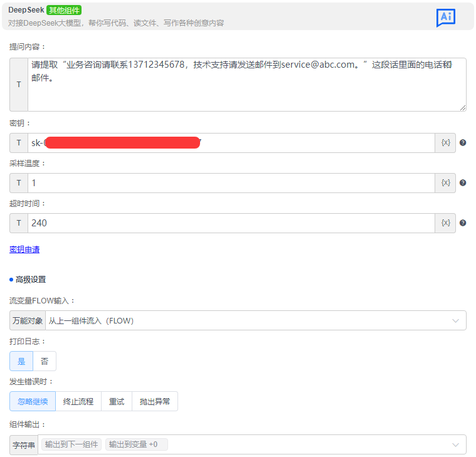This screenshot has width=476, height=457.
Task: Expand the 流变量FLOW输入 dropdown
Action: (x=256, y=320)
